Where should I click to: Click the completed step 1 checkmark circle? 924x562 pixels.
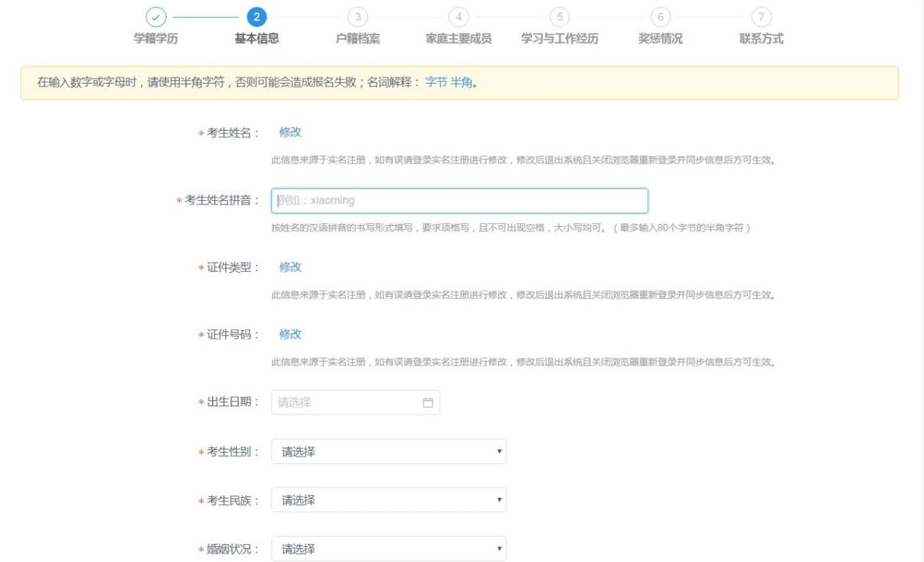tap(155, 17)
